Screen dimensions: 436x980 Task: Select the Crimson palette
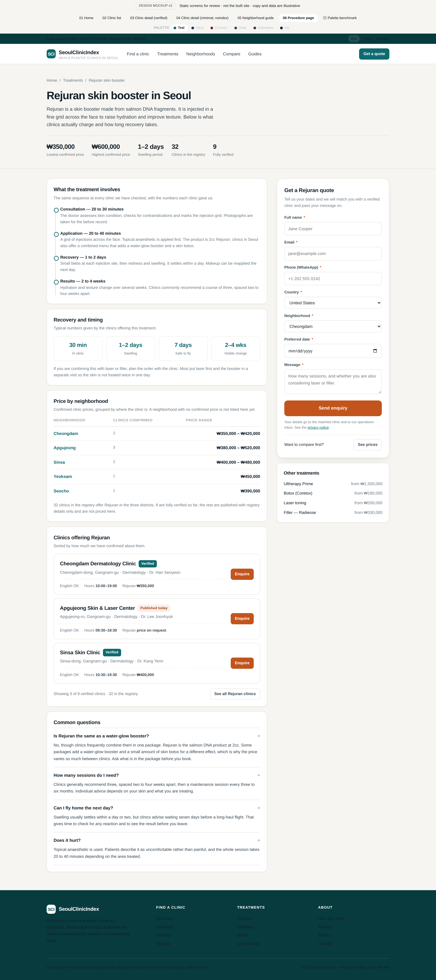[x=219, y=28]
